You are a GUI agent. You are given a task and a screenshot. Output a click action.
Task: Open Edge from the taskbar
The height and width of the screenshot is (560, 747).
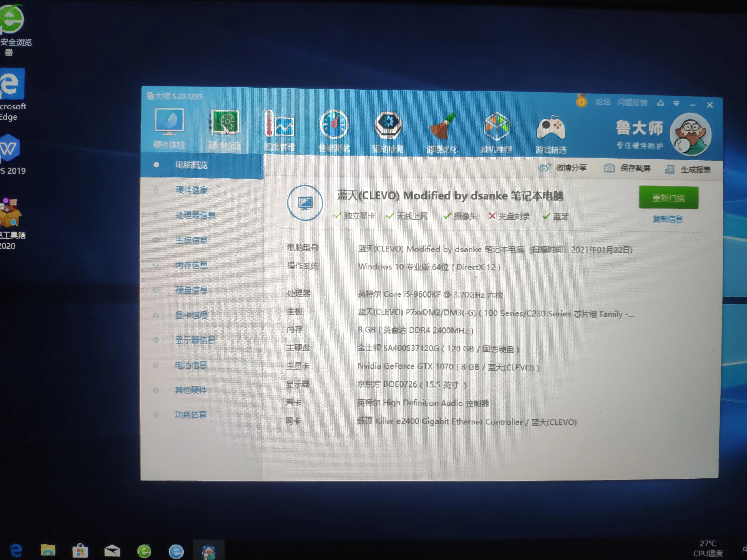click(16, 550)
